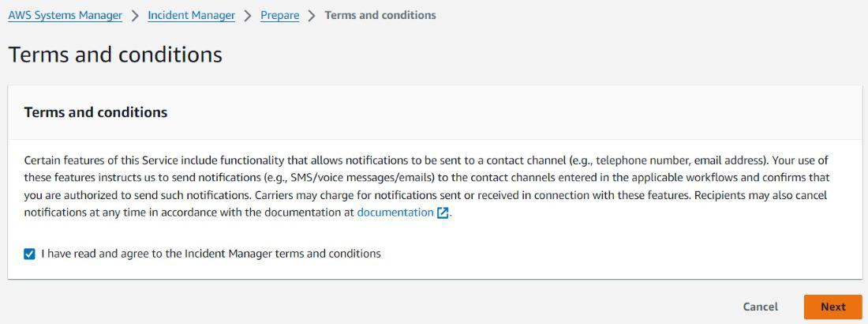The width and height of the screenshot is (868, 324).
Task: Return to the Prepare breadcrumb page
Action: pyautogui.click(x=279, y=15)
